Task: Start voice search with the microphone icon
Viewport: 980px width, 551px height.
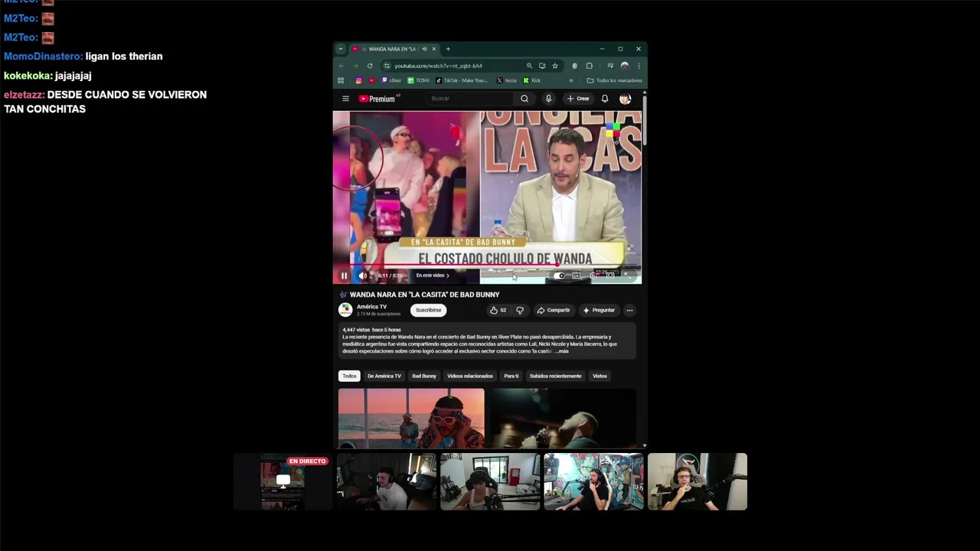Action: [x=548, y=99]
